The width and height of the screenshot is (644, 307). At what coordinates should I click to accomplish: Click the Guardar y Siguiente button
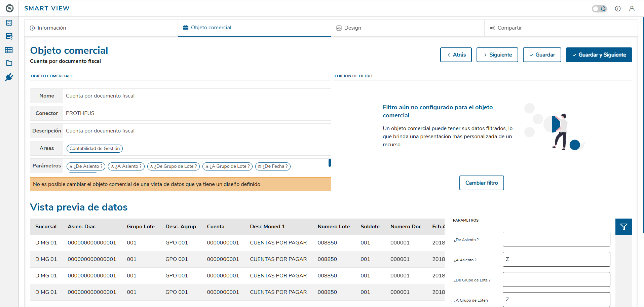tap(599, 55)
